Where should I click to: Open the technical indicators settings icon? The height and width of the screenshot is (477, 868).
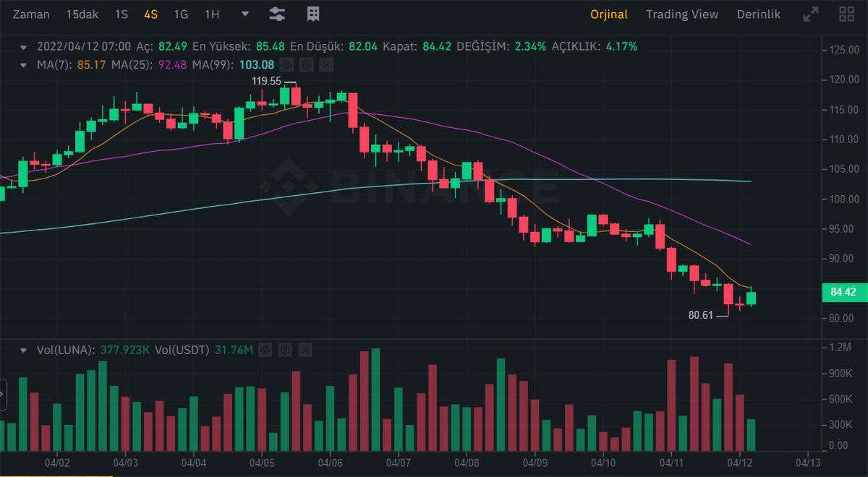pos(276,14)
